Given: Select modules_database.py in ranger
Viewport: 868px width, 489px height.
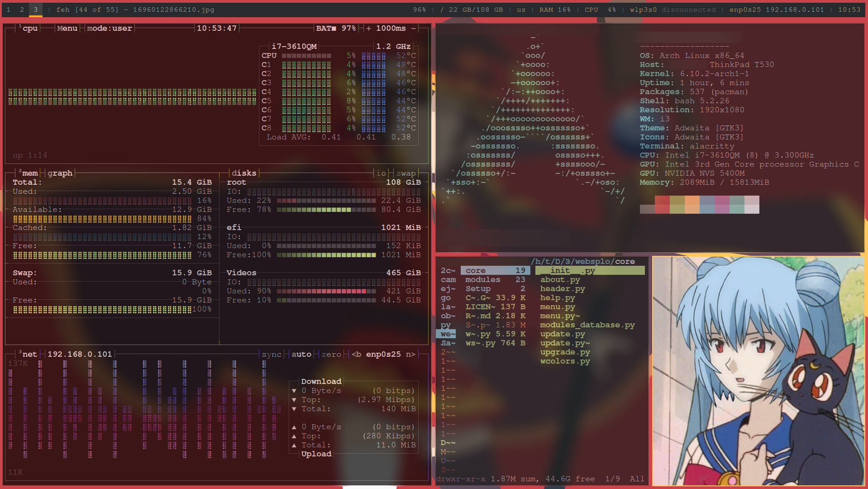Looking at the screenshot, I should tap(587, 325).
